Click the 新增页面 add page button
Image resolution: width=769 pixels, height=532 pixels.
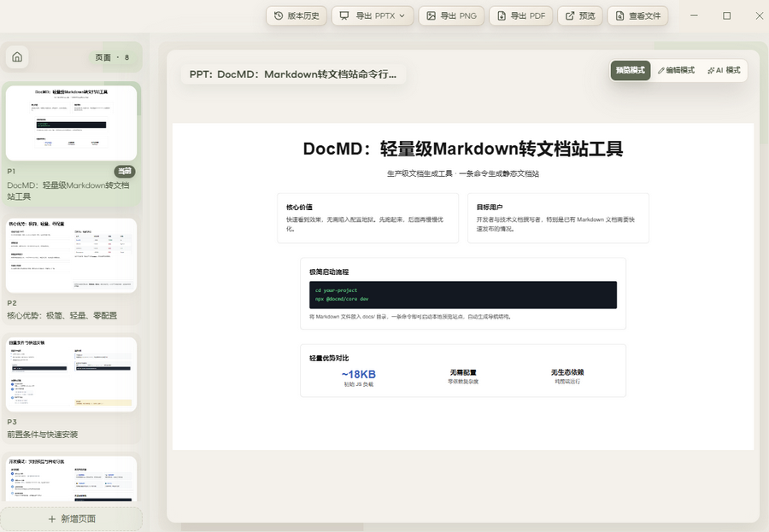click(x=71, y=518)
